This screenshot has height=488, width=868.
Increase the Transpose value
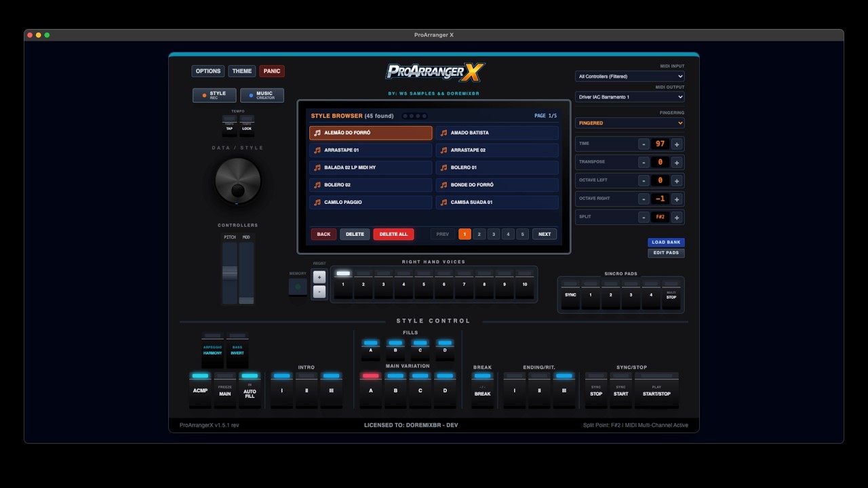coord(676,163)
